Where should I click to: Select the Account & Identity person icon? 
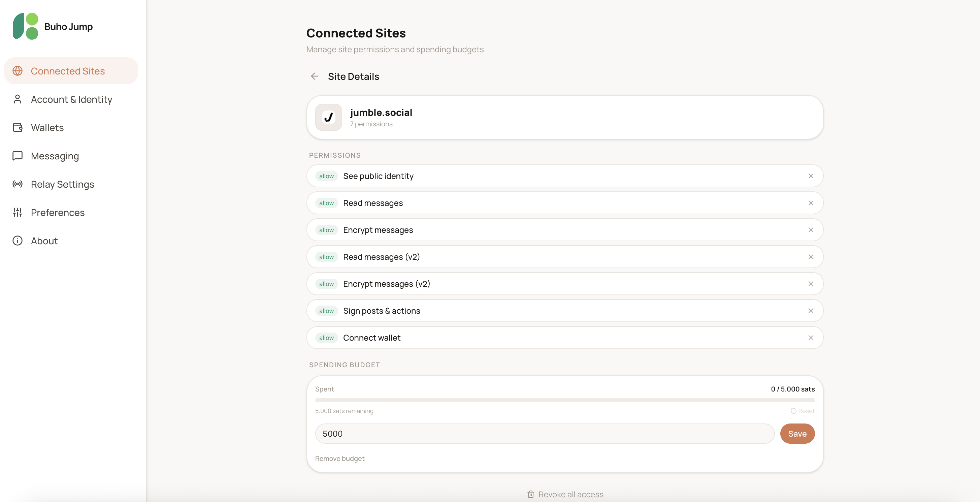tap(18, 99)
